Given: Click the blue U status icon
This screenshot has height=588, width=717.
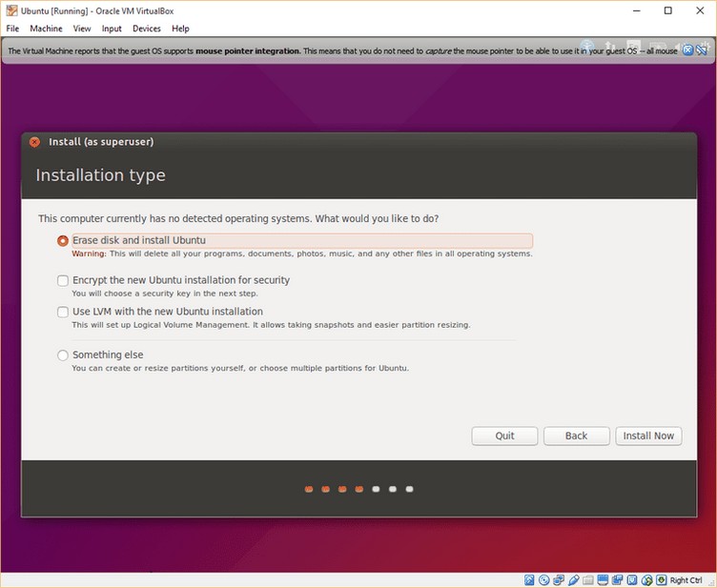Looking at the screenshot, I should tap(632, 580).
